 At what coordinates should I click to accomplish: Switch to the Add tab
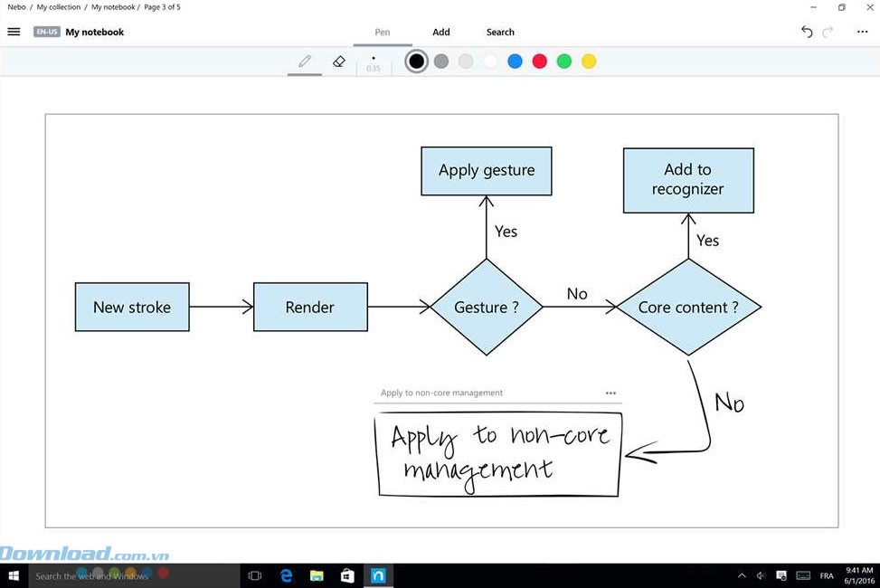[x=440, y=32]
